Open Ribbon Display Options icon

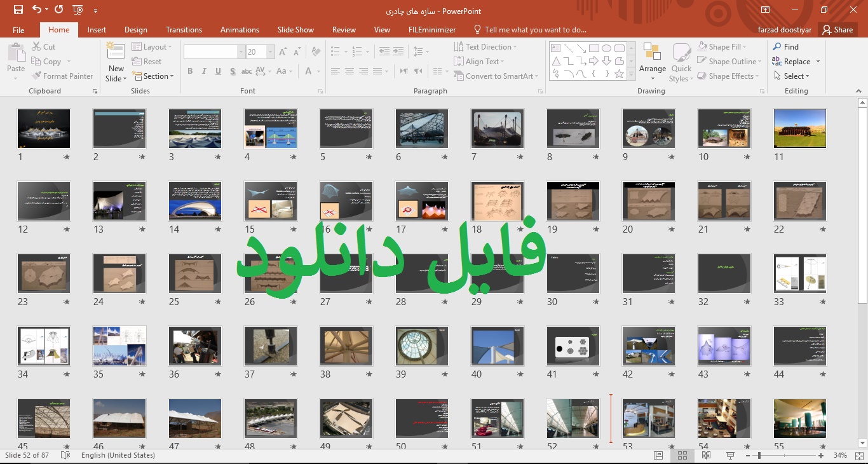tap(766, 10)
